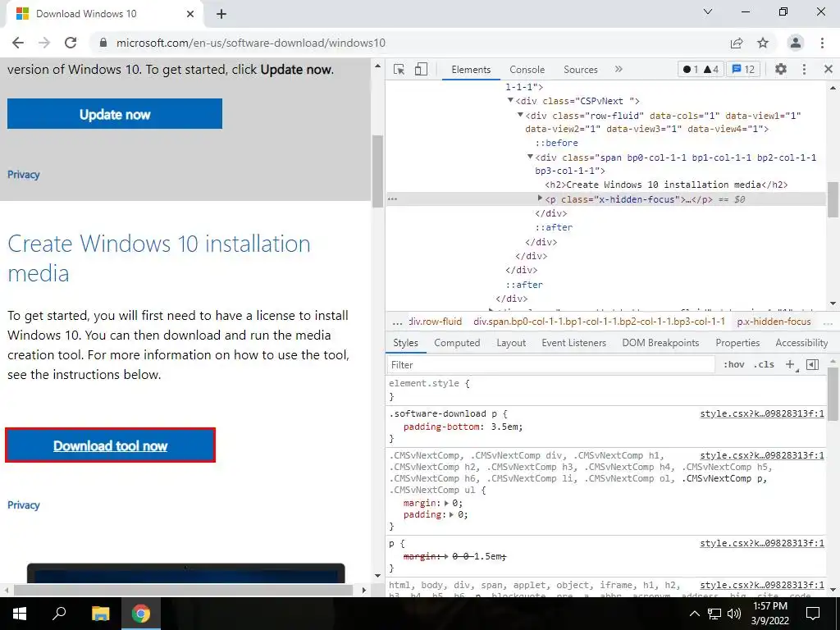
Task: Open the Chrome profile avatar
Action: [x=796, y=43]
